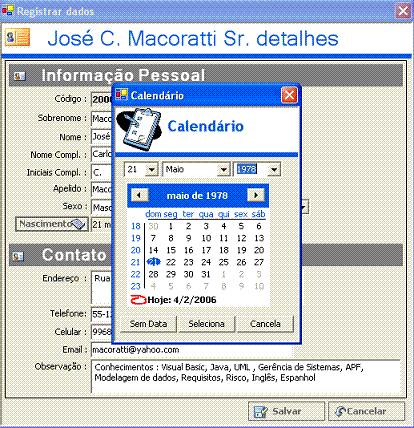The height and width of the screenshot is (428, 414).
Task: Select day 15 in the calendar
Action: click(171, 250)
